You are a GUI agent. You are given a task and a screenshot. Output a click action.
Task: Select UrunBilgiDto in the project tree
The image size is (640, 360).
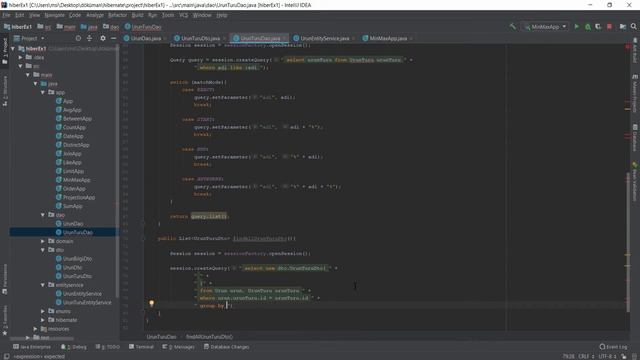[77, 259]
